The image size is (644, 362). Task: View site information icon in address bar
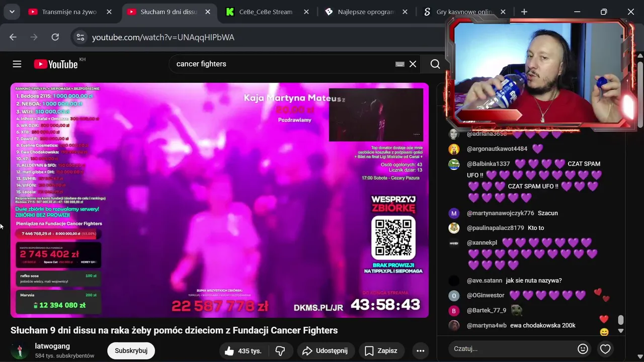[x=80, y=37]
